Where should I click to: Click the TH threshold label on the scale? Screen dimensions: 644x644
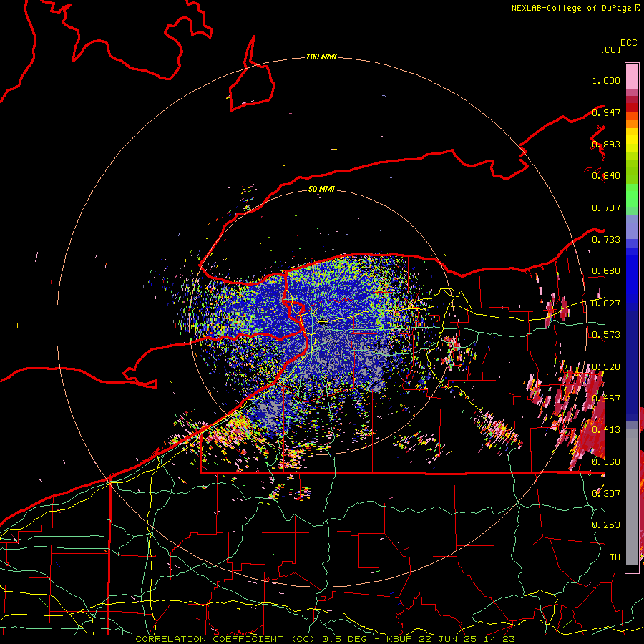click(x=615, y=557)
